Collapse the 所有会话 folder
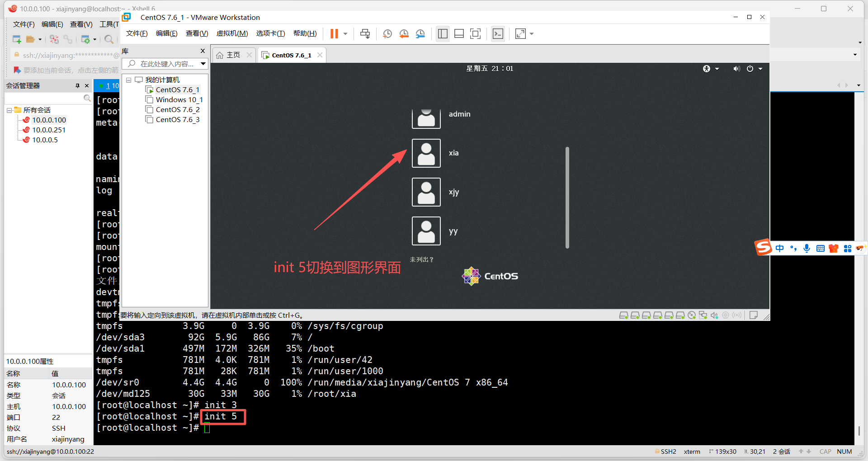The image size is (868, 461). (x=9, y=110)
